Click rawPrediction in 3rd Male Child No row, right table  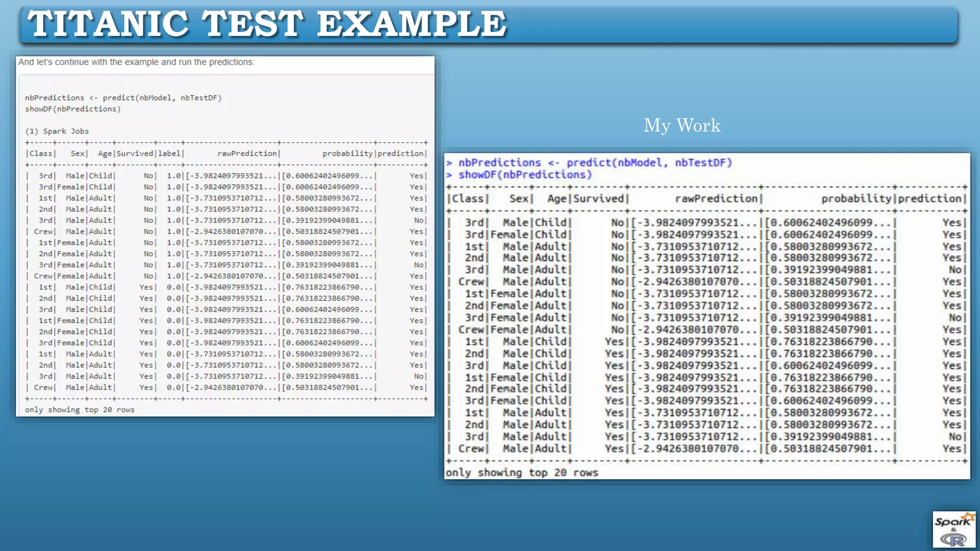coord(694,223)
